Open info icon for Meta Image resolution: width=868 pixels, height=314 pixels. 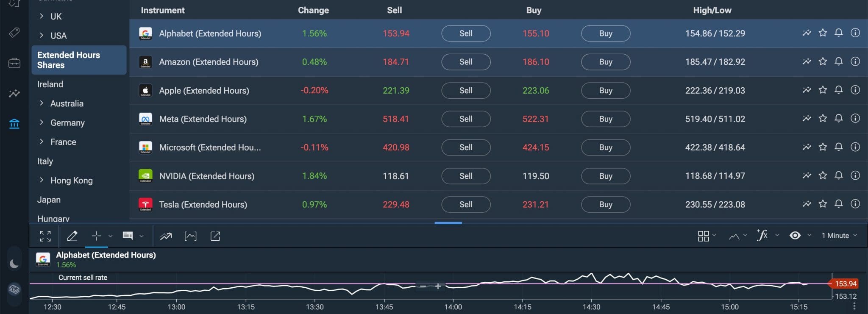pyautogui.click(x=855, y=118)
